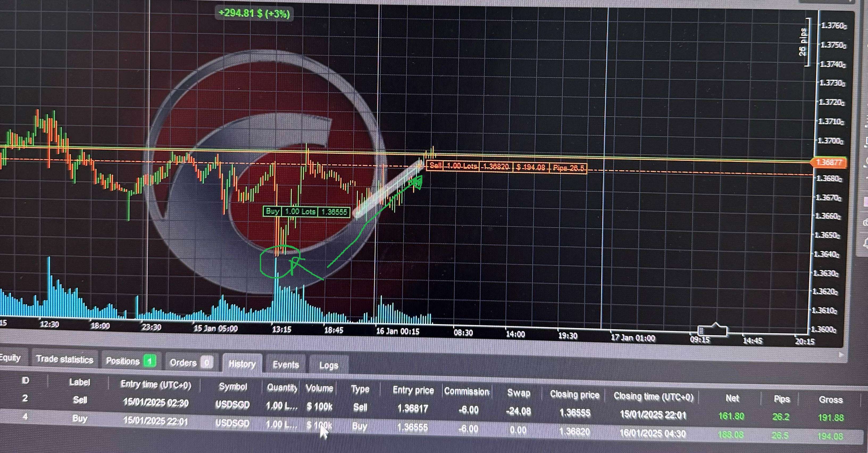Screen dimensions: 868x453
Task: Sort history by Volume column header
Action: [319, 388]
